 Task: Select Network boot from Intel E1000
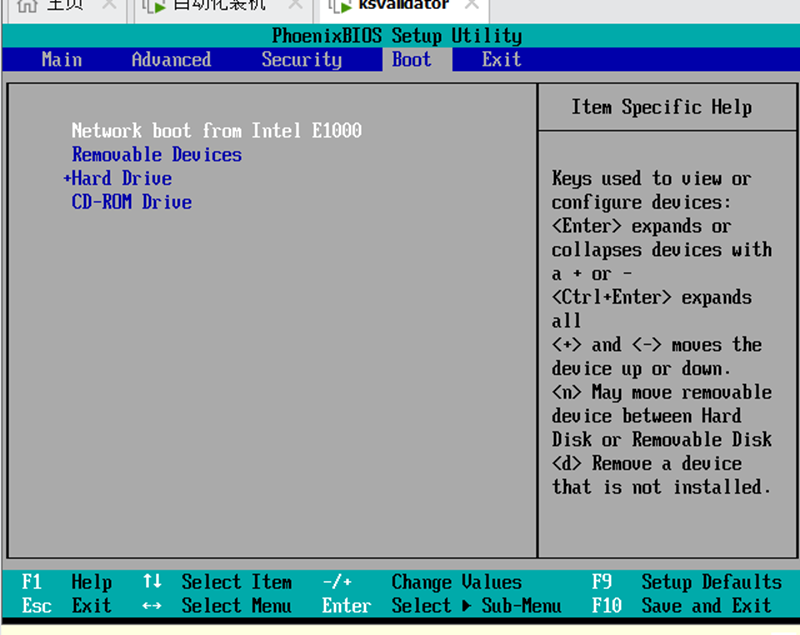pyautogui.click(x=217, y=130)
